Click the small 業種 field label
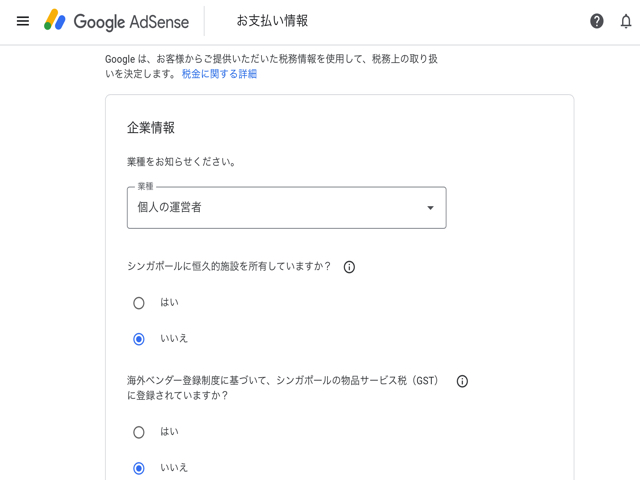The width and height of the screenshot is (640, 480). 146,187
